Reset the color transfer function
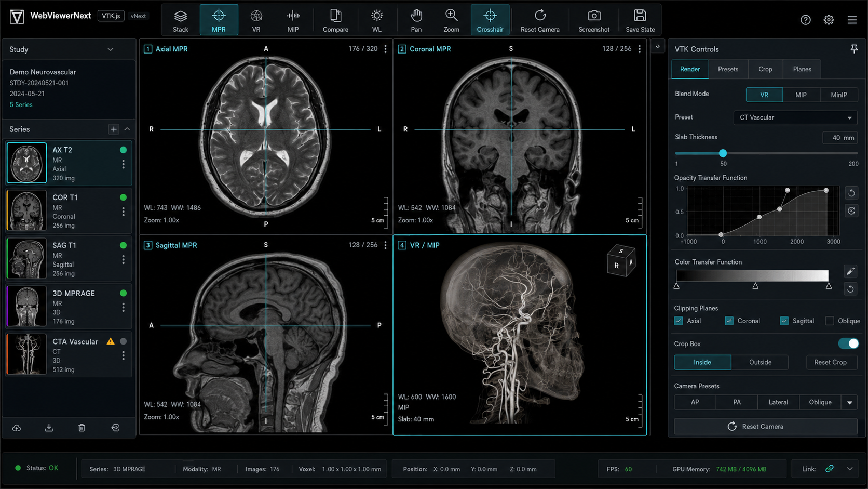The image size is (868, 489). tap(850, 288)
